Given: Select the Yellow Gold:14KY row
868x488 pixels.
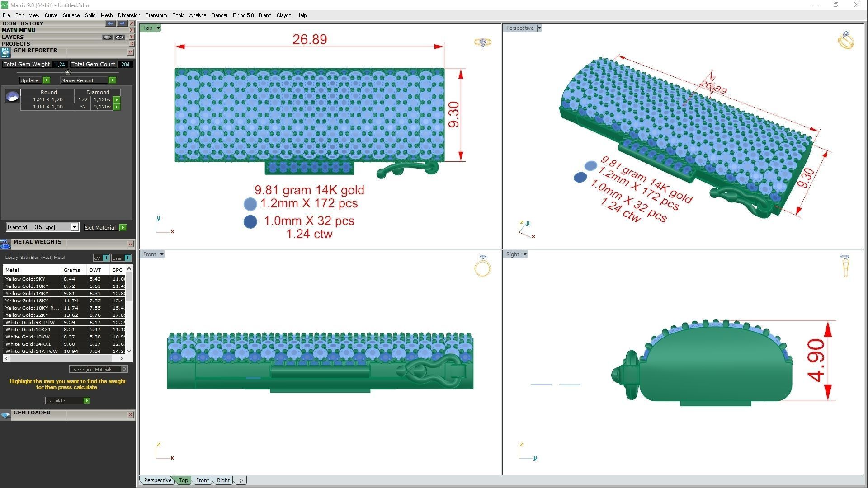Looking at the screenshot, I should [x=32, y=293].
